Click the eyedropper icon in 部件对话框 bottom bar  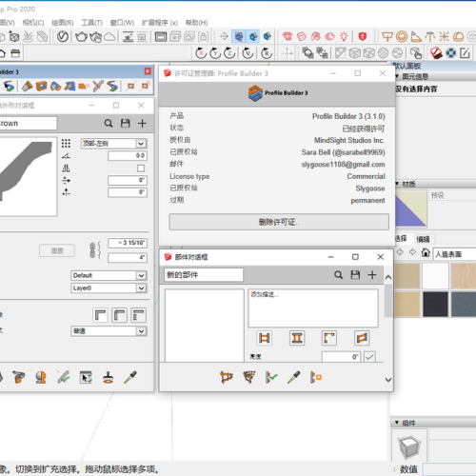294,377
